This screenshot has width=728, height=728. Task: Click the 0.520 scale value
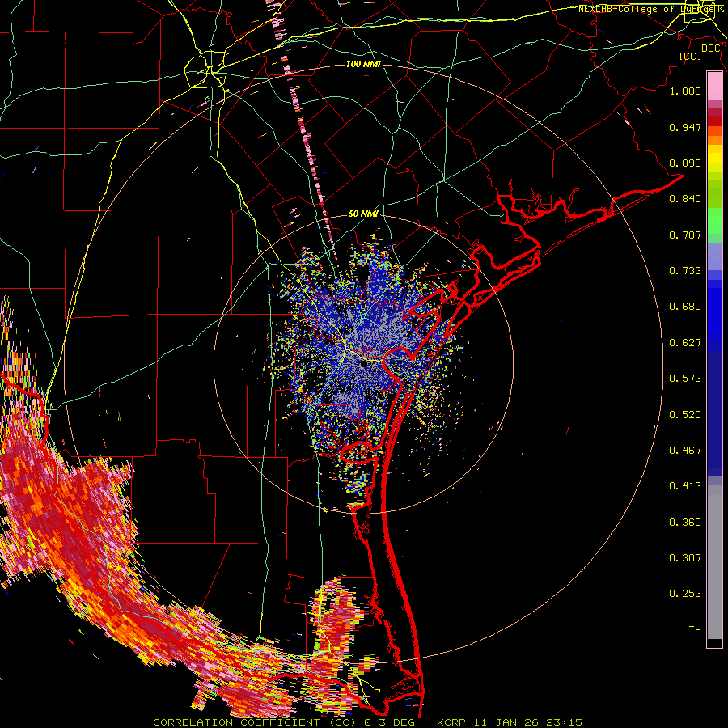[x=685, y=415]
